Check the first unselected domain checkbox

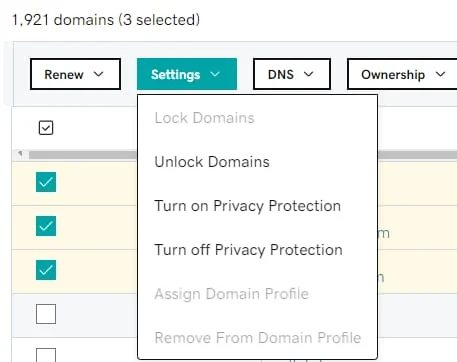click(x=46, y=314)
